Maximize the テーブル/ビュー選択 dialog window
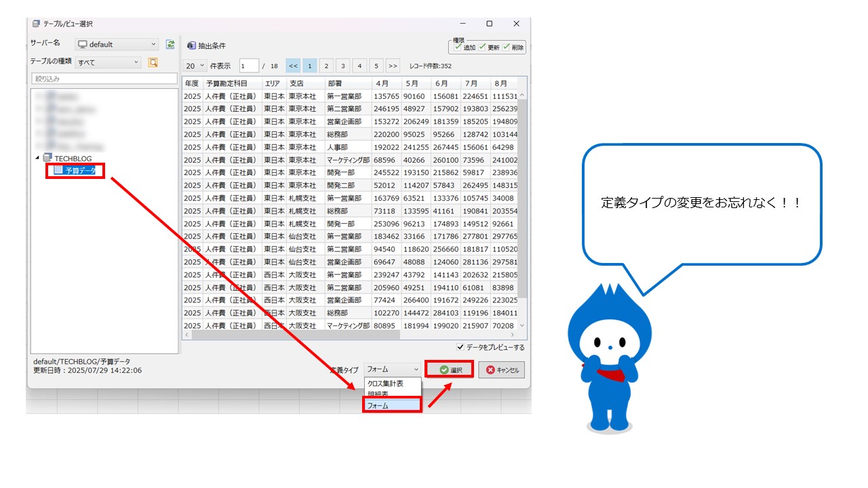868x488 pixels. [x=489, y=24]
